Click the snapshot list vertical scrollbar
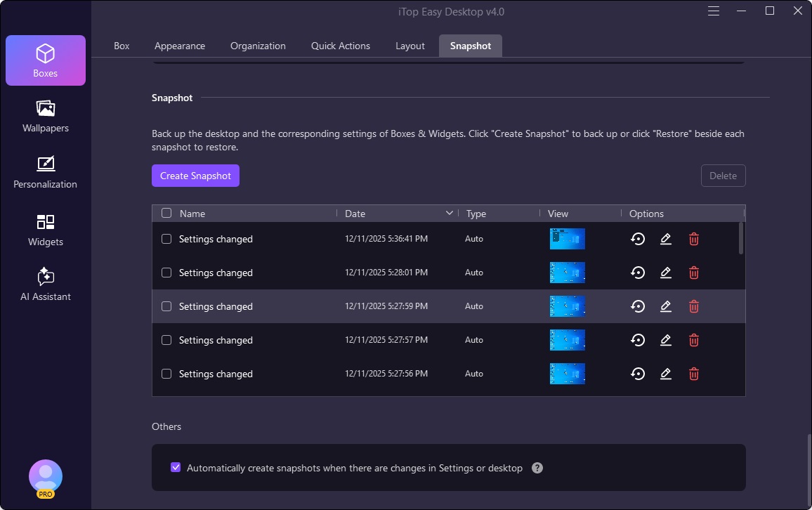812x510 pixels. [x=740, y=238]
